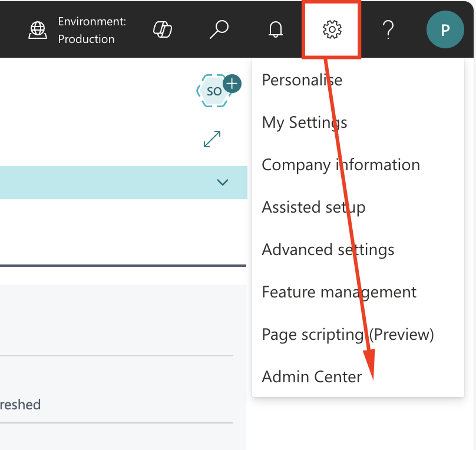The width and height of the screenshot is (476, 450).
Task: Click the plus badge beside SO
Action: (232, 84)
